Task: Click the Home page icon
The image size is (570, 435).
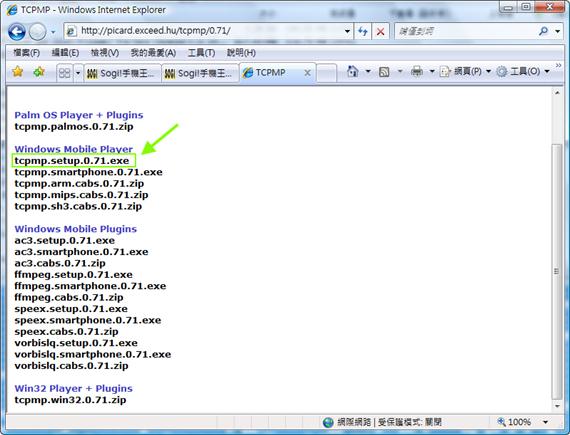Action: coord(352,71)
